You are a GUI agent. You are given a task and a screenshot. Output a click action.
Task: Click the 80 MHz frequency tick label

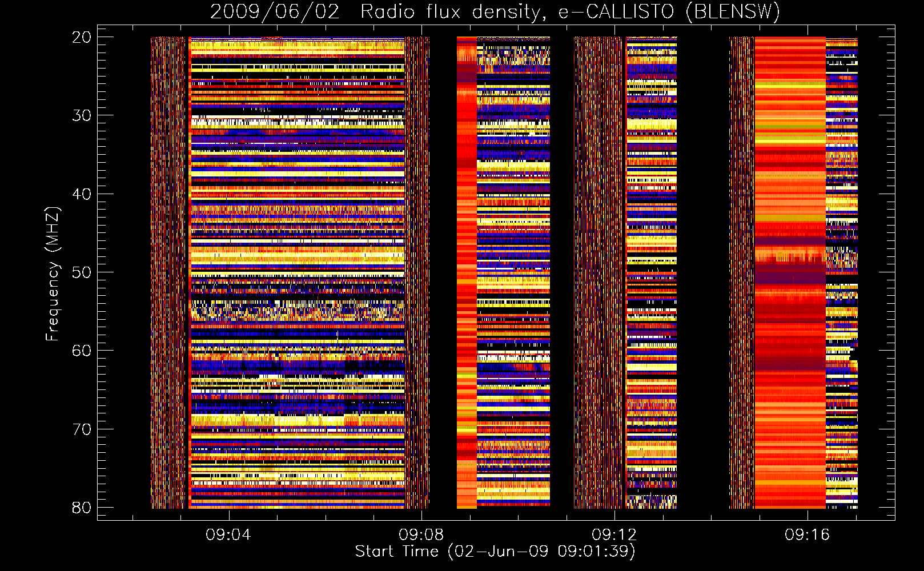(x=82, y=508)
